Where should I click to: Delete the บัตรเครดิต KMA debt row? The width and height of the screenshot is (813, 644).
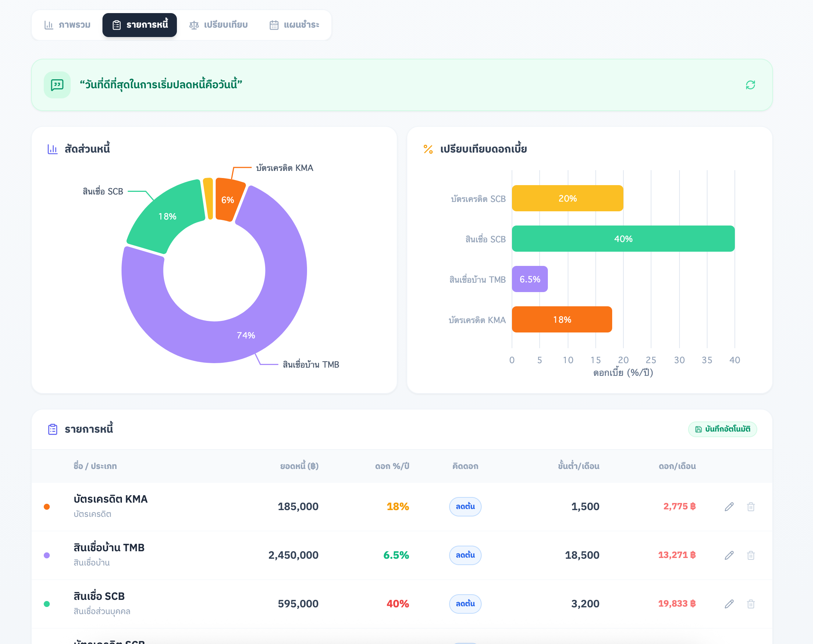pos(751,506)
